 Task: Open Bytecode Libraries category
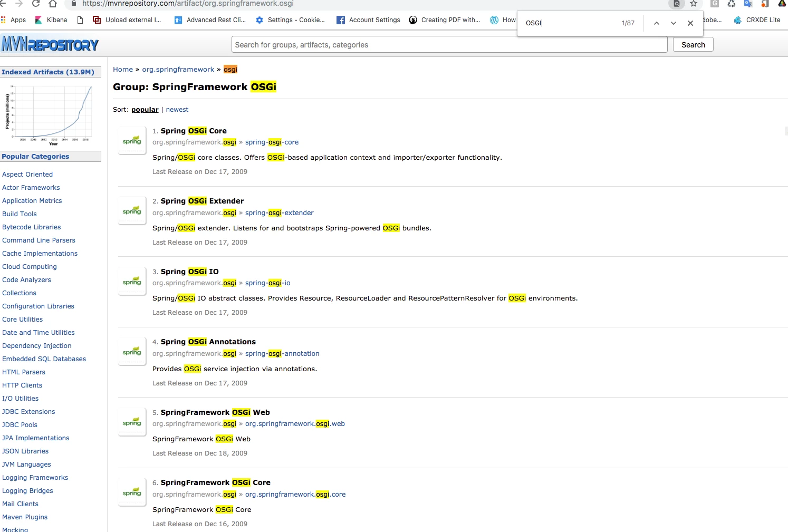[x=32, y=227]
